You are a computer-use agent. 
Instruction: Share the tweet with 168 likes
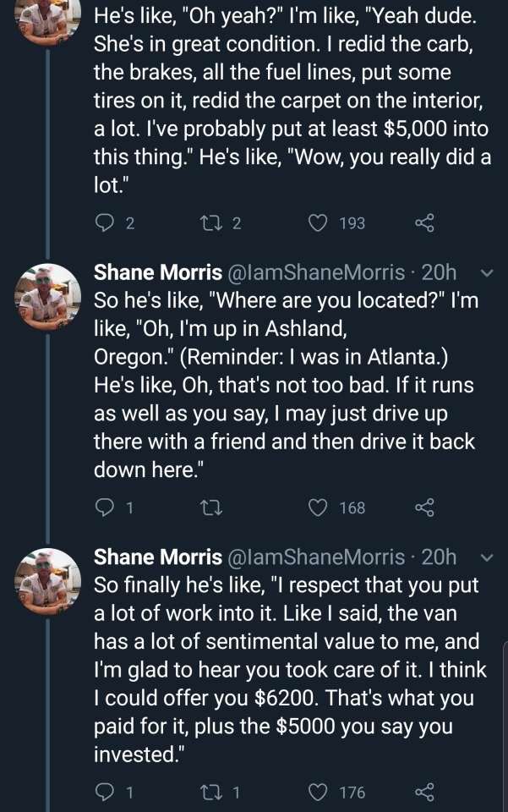[424, 507]
